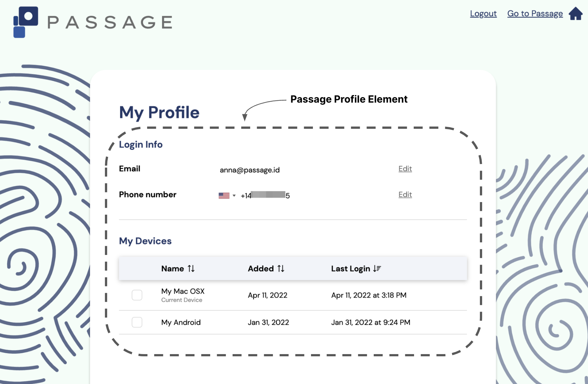Select the My Mac OSX checkbox
The image size is (588, 384).
(x=137, y=295)
